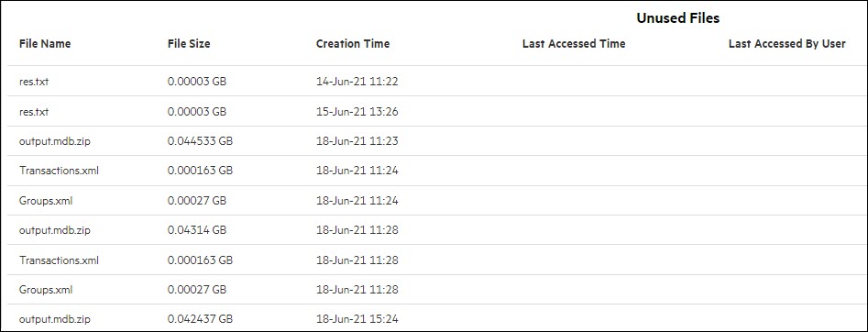Click the 0.044533 GB file size cell
The width and height of the screenshot is (868, 332).
(x=200, y=141)
